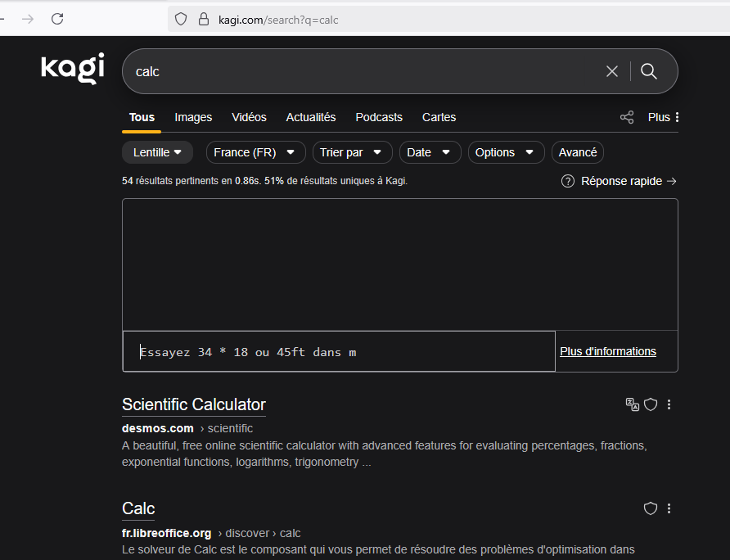Image resolution: width=730 pixels, height=560 pixels.
Task: Click the Kagi logo
Action: click(x=72, y=70)
